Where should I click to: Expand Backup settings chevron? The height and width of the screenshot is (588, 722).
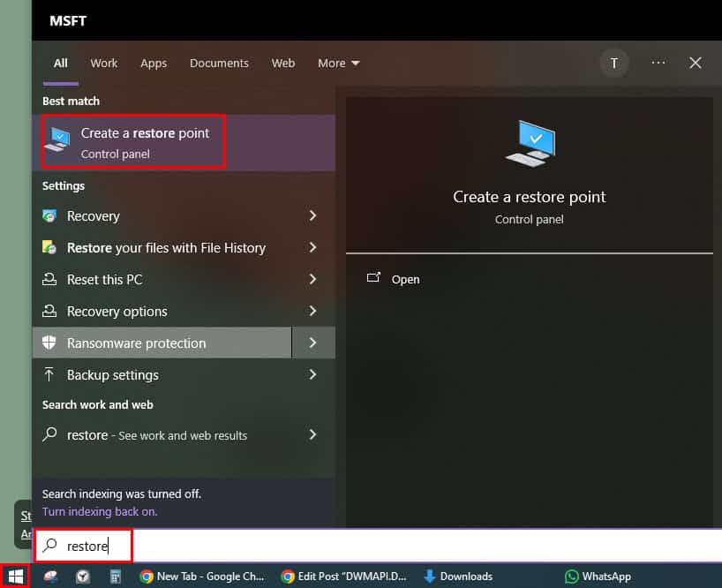pos(313,374)
